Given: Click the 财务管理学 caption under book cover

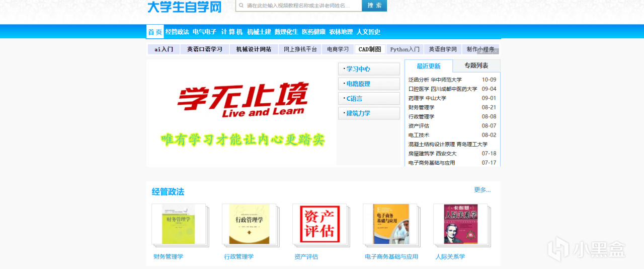Looking at the screenshot, I should coord(168,256).
